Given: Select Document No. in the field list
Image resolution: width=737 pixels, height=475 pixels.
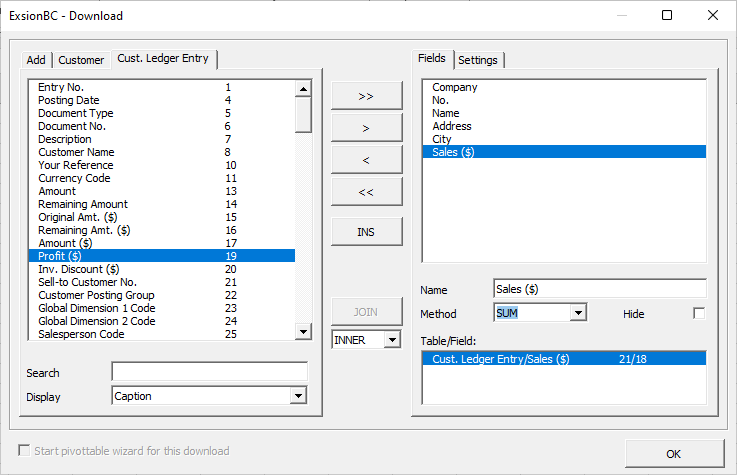Looking at the screenshot, I should point(161,126).
